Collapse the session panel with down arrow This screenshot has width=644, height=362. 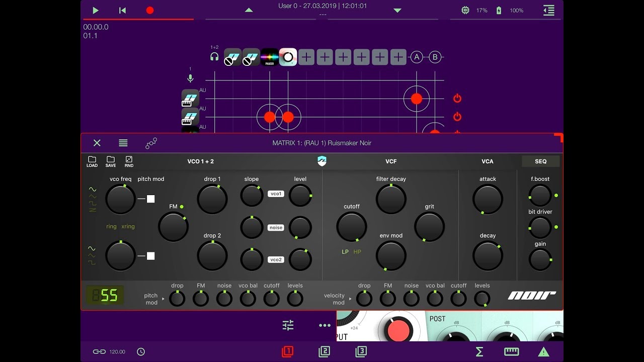pyautogui.click(x=397, y=10)
